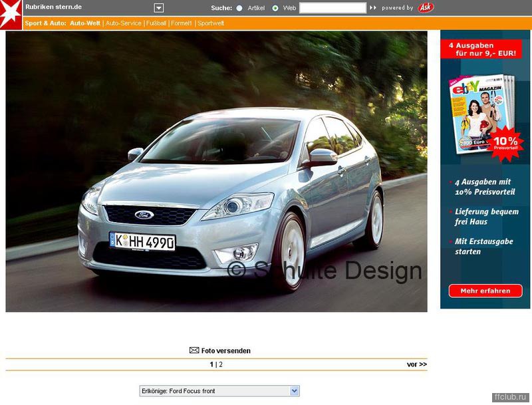Screen dimensions: 532x405
Task: Click the current page number 1
Action: pos(211,364)
